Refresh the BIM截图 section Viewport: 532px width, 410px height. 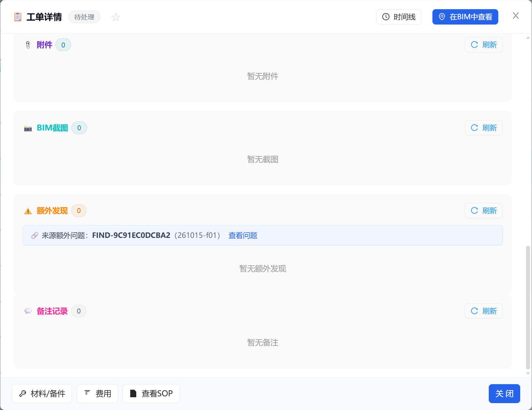(484, 128)
